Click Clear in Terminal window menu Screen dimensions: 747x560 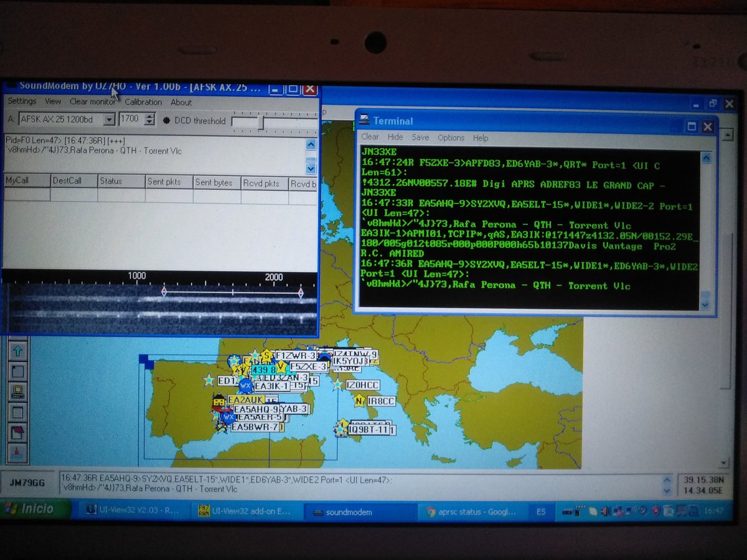point(370,137)
